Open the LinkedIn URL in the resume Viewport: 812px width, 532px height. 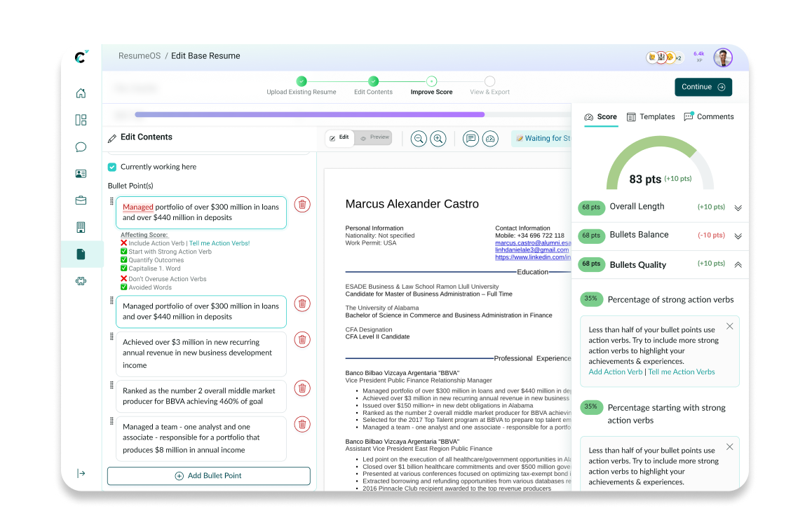click(533, 257)
